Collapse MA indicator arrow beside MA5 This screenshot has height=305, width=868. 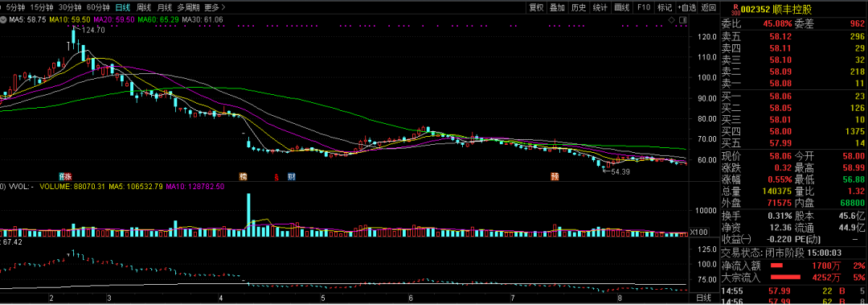click(3, 20)
